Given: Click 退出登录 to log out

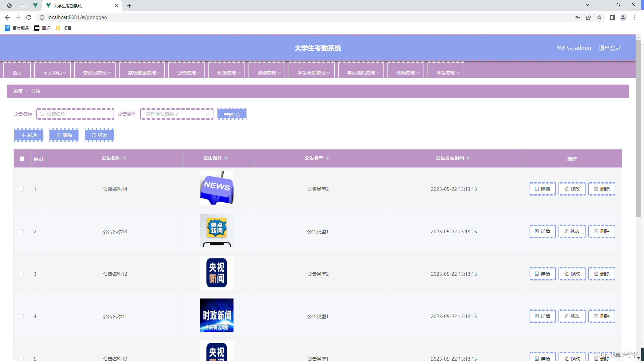Looking at the screenshot, I should [x=609, y=48].
